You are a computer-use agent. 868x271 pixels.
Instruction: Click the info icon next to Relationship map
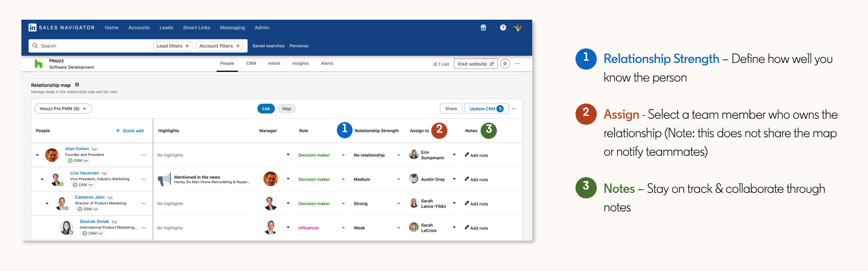(77, 85)
